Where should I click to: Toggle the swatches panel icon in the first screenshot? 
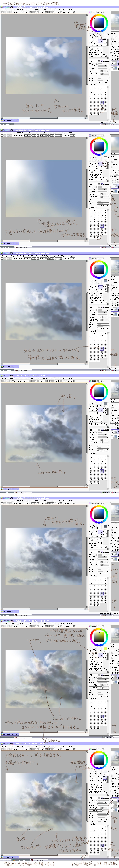click(x=101, y=12)
